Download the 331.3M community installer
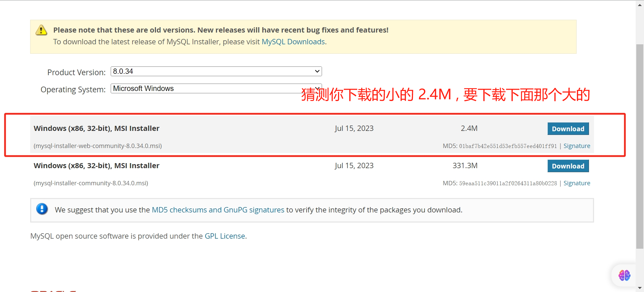 (568, 166)
